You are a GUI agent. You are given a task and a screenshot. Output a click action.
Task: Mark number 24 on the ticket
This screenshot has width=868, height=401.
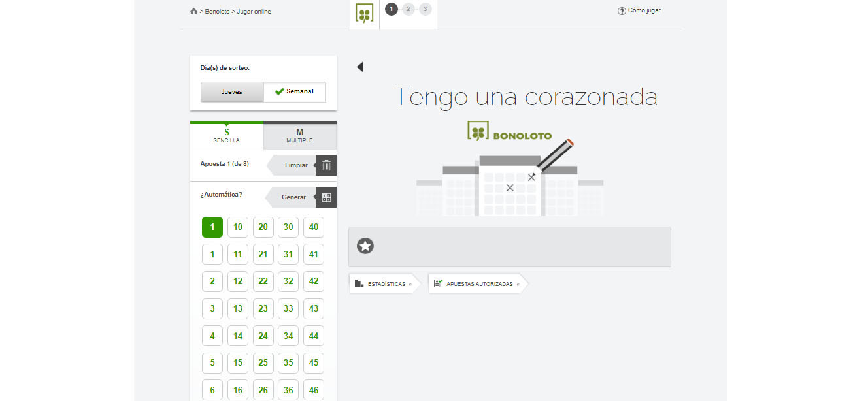263,336
